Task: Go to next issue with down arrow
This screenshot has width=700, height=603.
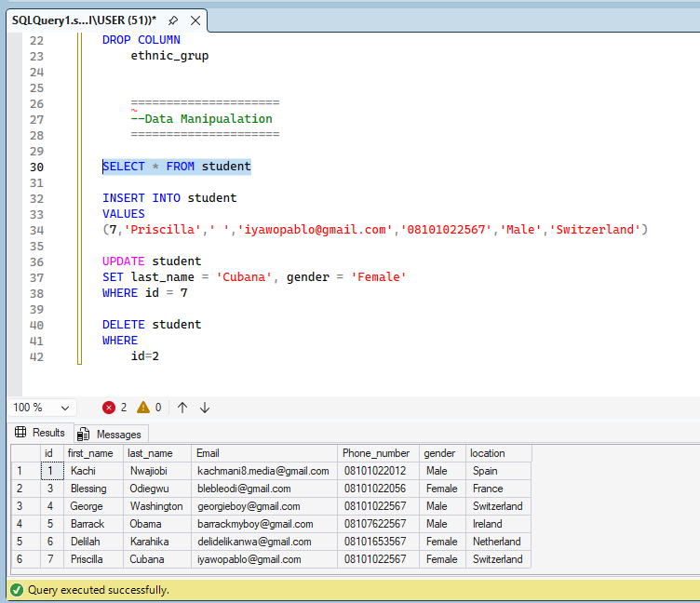Action: [205, 408]
